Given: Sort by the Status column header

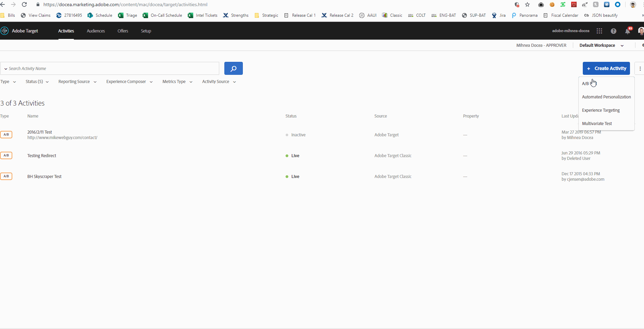Looking at the screenshot, I should pyautogui.click(x=291, y=116).
